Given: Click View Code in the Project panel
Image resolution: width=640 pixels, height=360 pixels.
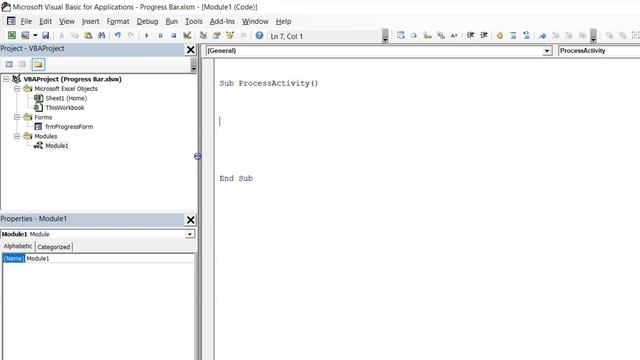Looking at the screenshot, I should click(9, 64).
